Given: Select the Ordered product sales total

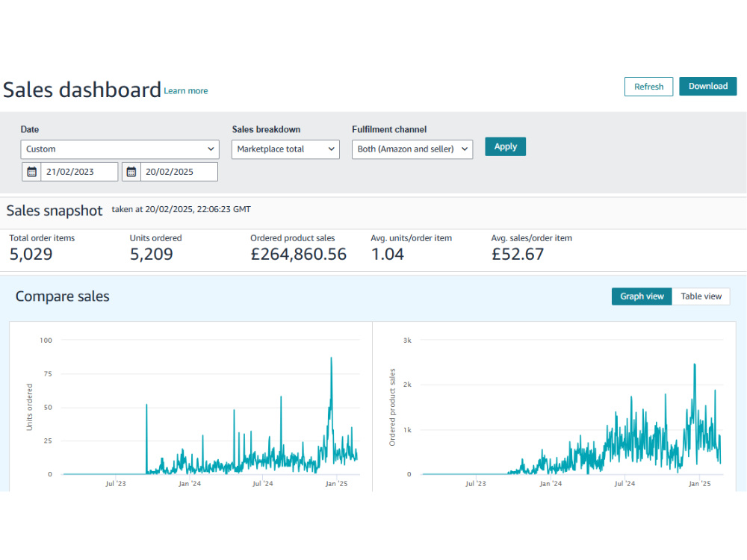Looking at the screenshot, I should [298, 255].
